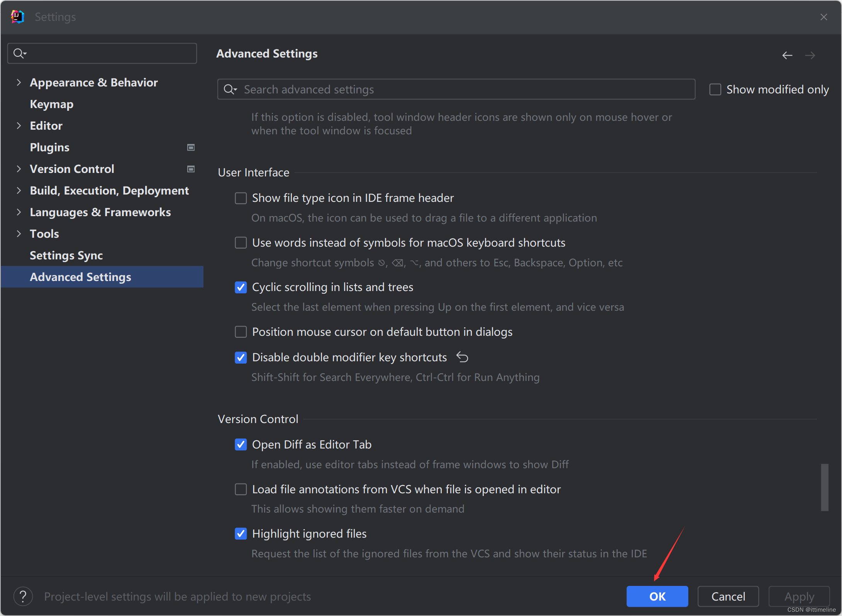Toggle Show modified only checkbox
Screen dimensions: 842x616
tap(715, 90)
